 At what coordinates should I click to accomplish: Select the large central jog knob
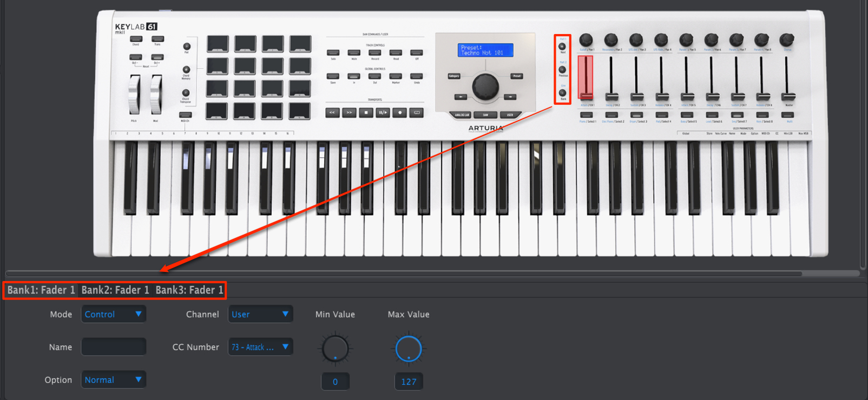click(x=485, y=86)
